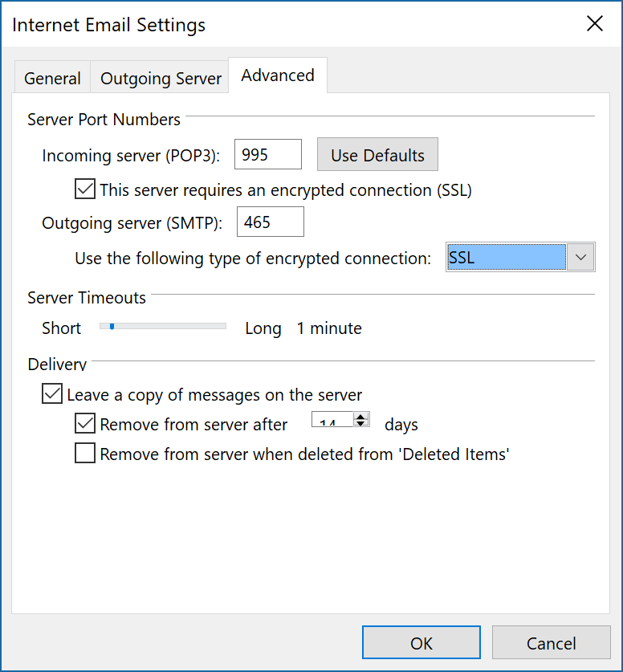Click the days number field

tap(331, 422)
